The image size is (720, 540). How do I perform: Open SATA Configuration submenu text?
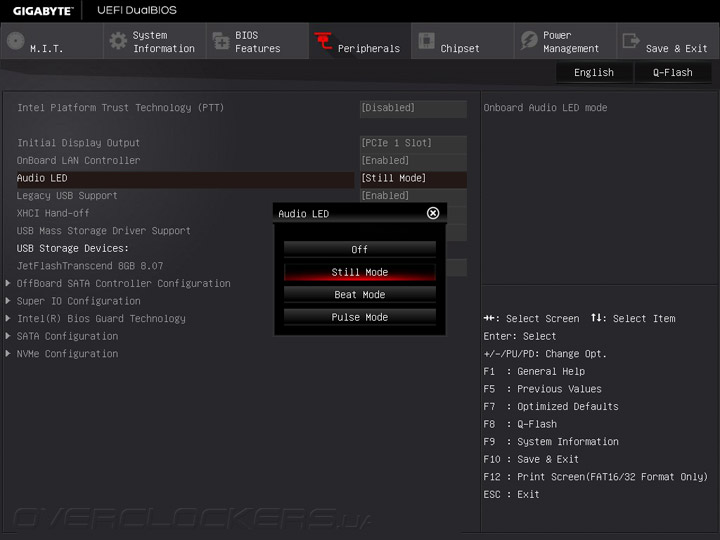coord(68,336)
